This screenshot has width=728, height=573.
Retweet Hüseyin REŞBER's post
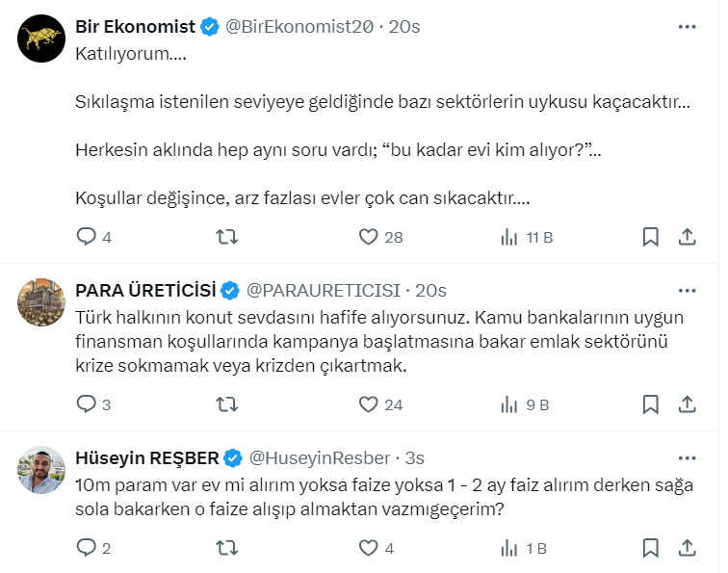[226, 548]
